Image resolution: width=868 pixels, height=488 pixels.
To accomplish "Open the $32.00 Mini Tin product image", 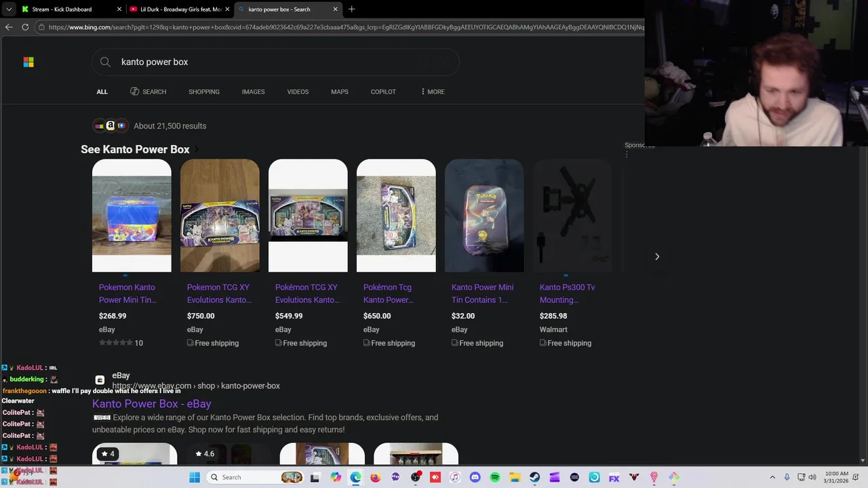I will (484, 216).
